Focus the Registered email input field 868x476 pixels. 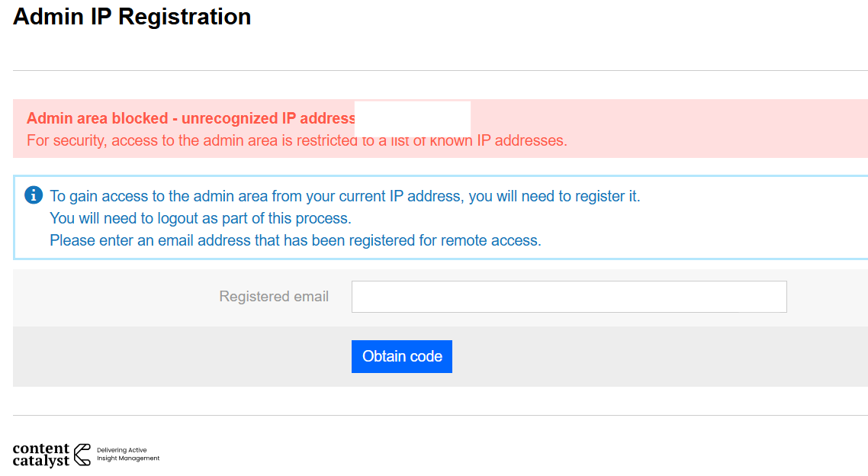coord(568,297)
